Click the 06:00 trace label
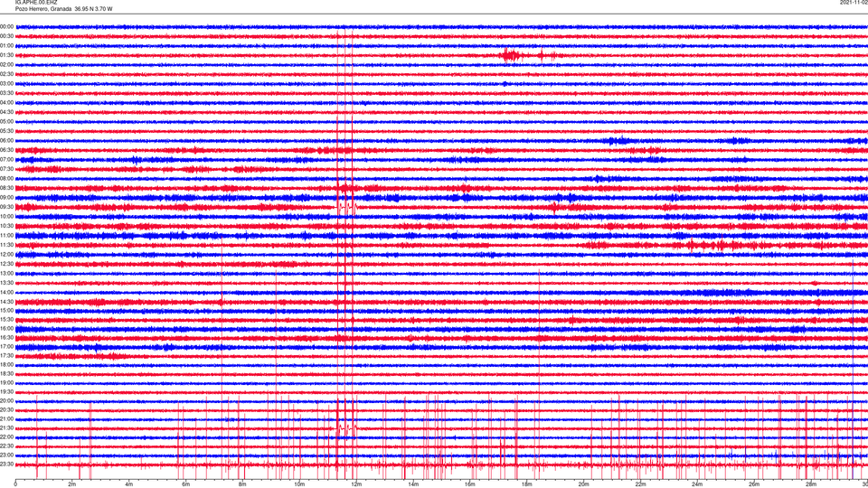 coord(7,141)
